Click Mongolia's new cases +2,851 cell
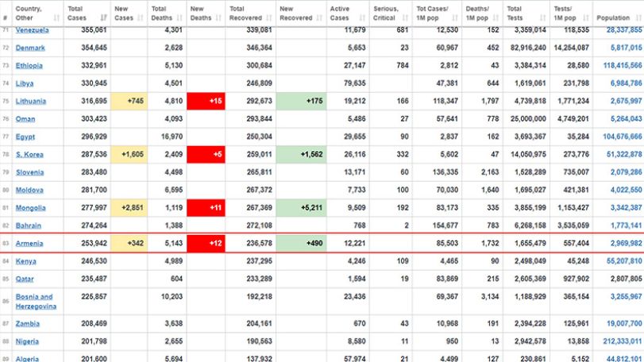 point(129,208)
